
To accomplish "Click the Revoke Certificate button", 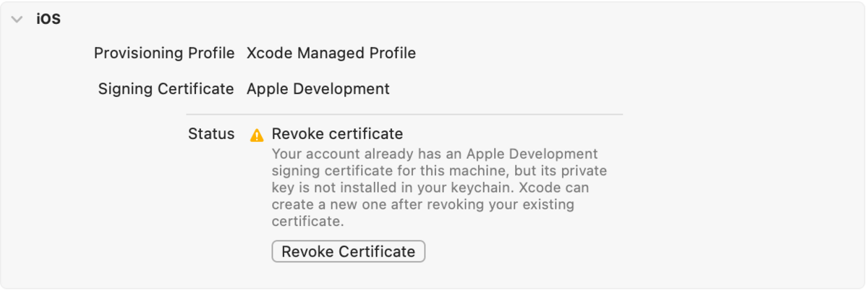I will 348,251.
